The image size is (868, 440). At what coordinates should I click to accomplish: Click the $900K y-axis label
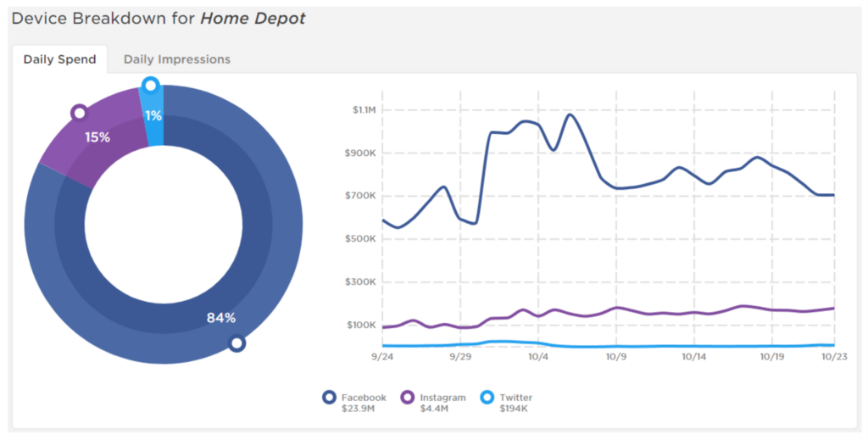click(360, 153)
